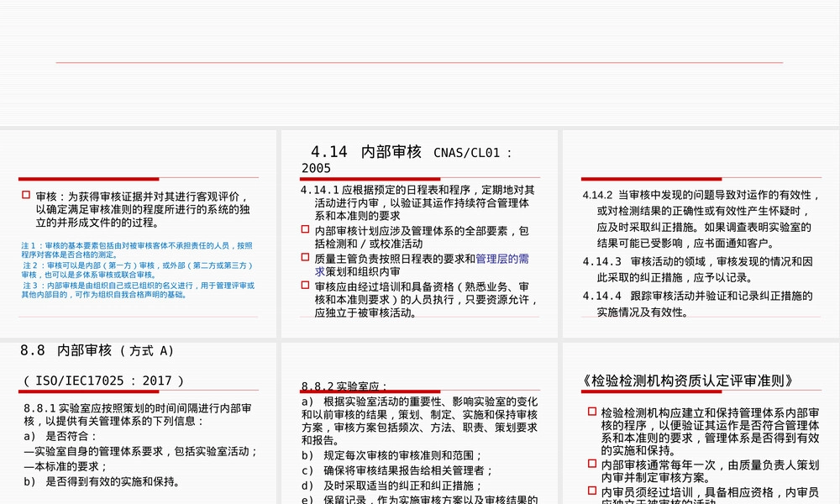Screen dimensions: 840x504
Task: Click the bullet before 内部审核通常每年一次
Action: pos(592,464)
